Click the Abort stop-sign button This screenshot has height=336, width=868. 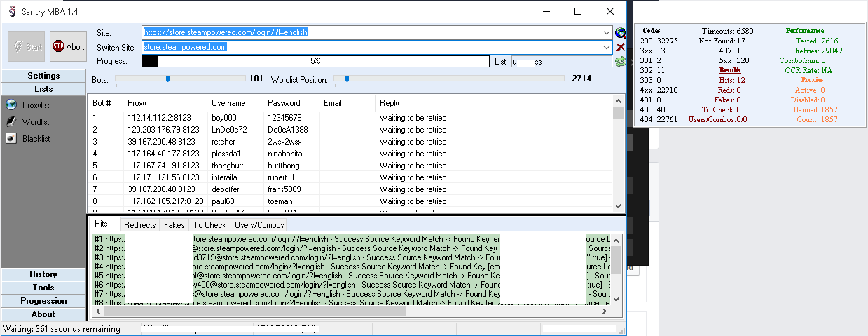click(x=68, y=46)
